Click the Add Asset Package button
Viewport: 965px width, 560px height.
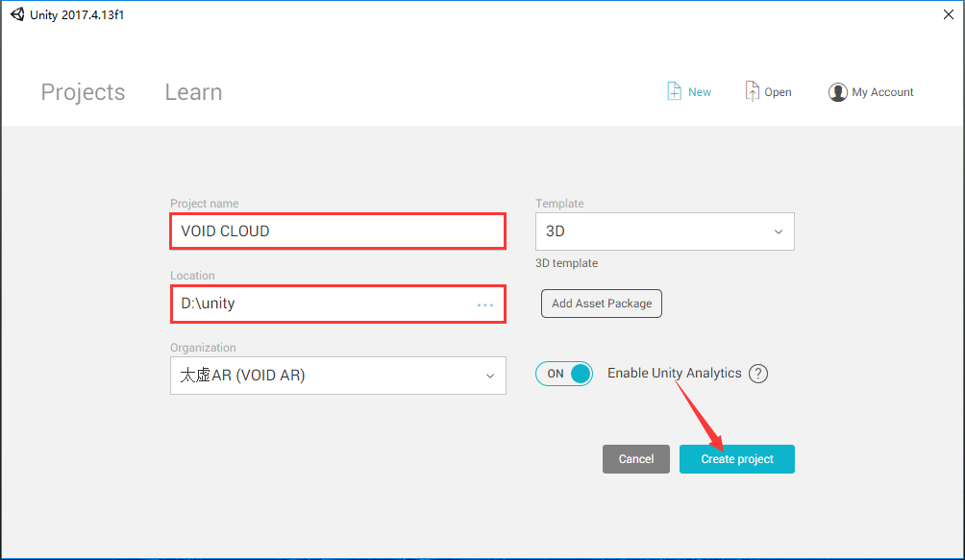point(602,304)
